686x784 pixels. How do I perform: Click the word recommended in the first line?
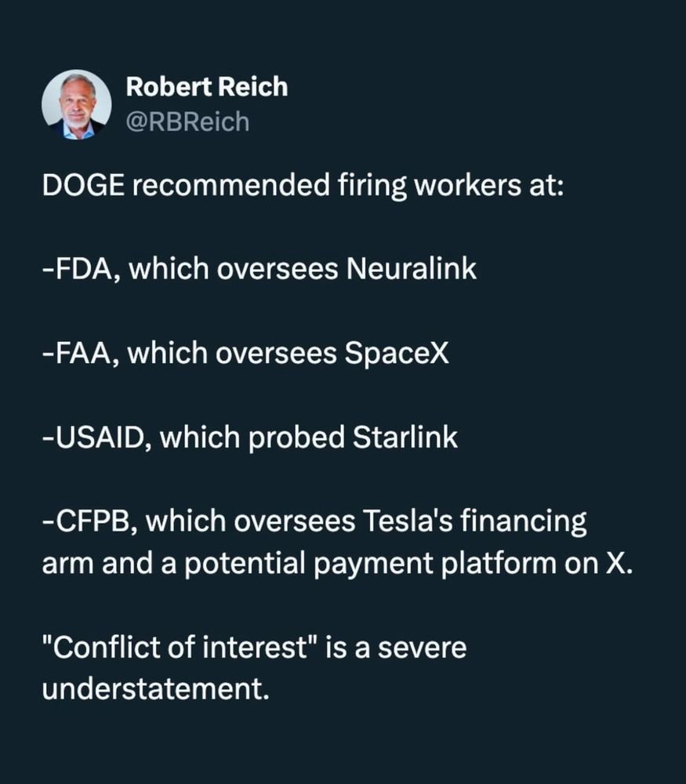(x=231, y=185)
